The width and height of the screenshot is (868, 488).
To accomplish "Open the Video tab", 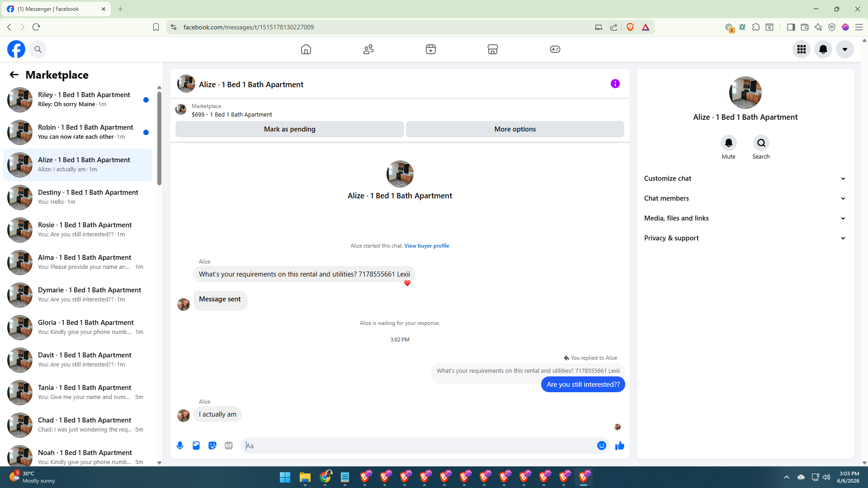I will point(431,49).
